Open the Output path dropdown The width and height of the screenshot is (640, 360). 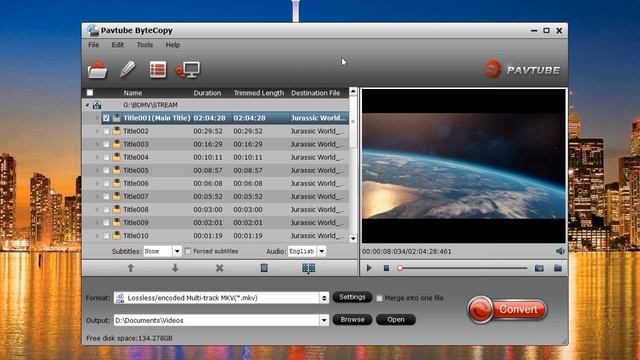tap(324, 320)
